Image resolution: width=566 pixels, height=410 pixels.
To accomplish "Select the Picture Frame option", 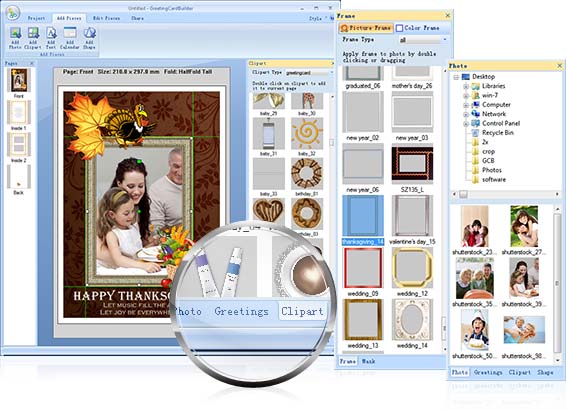I will point(366,28).
